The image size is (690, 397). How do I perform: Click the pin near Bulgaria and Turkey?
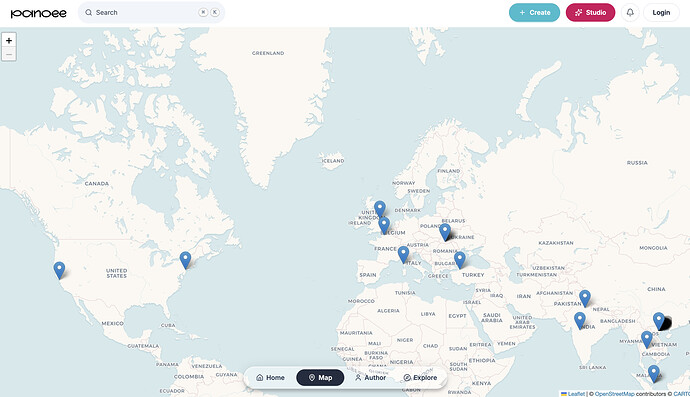point(459,260)
